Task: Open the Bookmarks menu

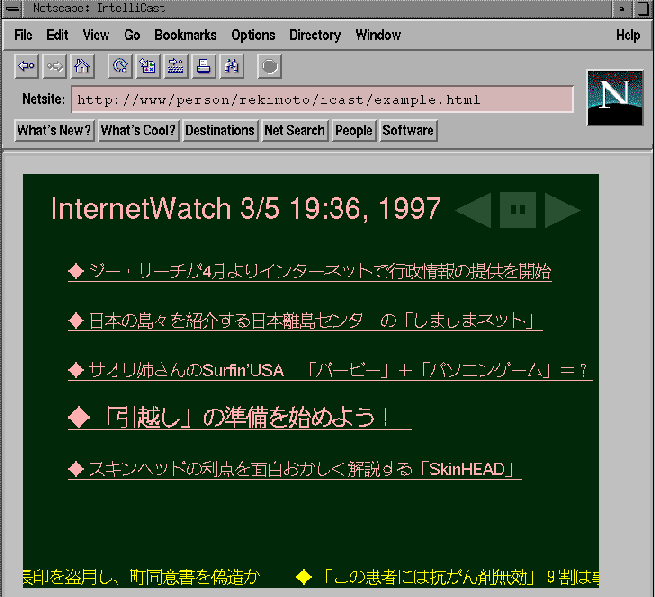Action: [x=185, y=35]
